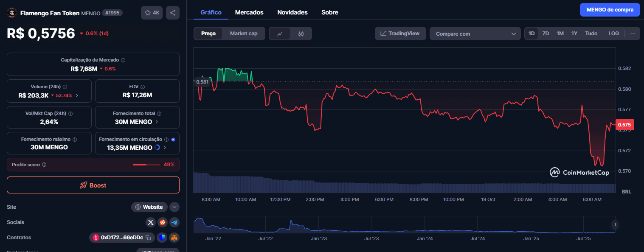644x252 pixels.
Task: Expand Volume (24h) details arrow
Action: coord(77,95)
